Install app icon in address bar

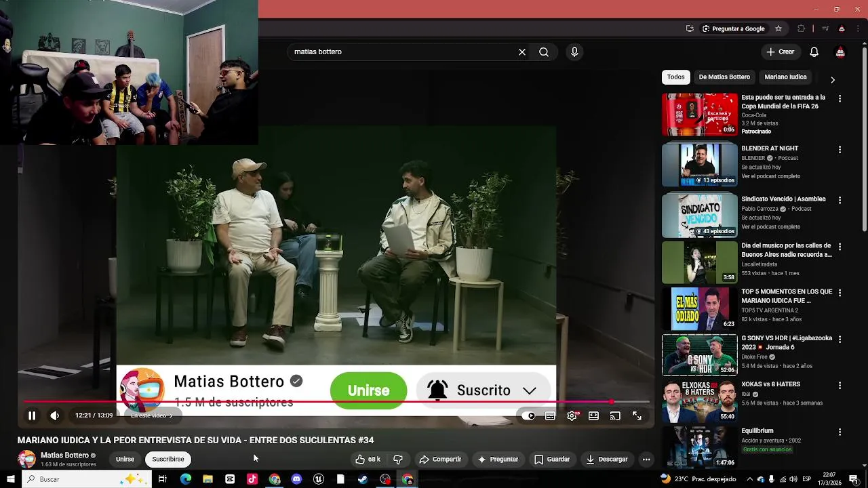(690, 28)
